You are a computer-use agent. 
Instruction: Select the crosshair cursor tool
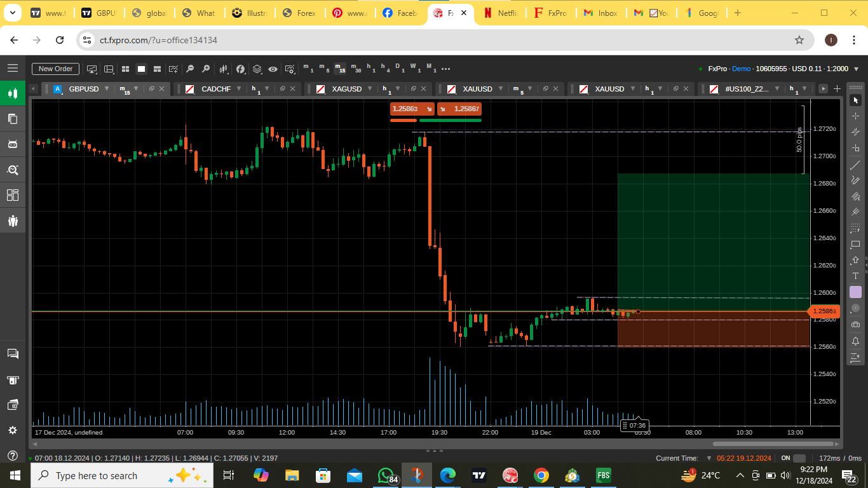click(855, 116)
